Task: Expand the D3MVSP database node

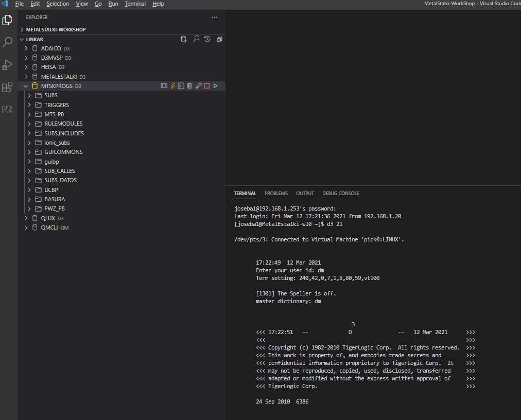Action: 26,58
